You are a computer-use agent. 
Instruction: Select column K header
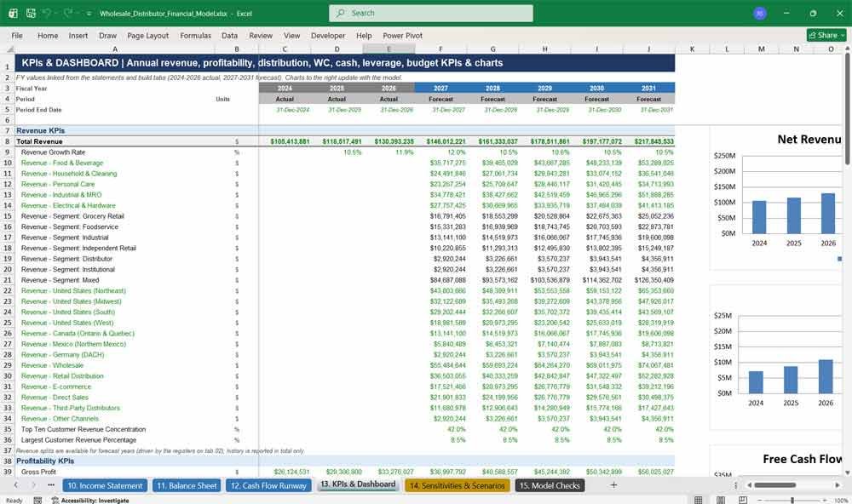(692, 49)
